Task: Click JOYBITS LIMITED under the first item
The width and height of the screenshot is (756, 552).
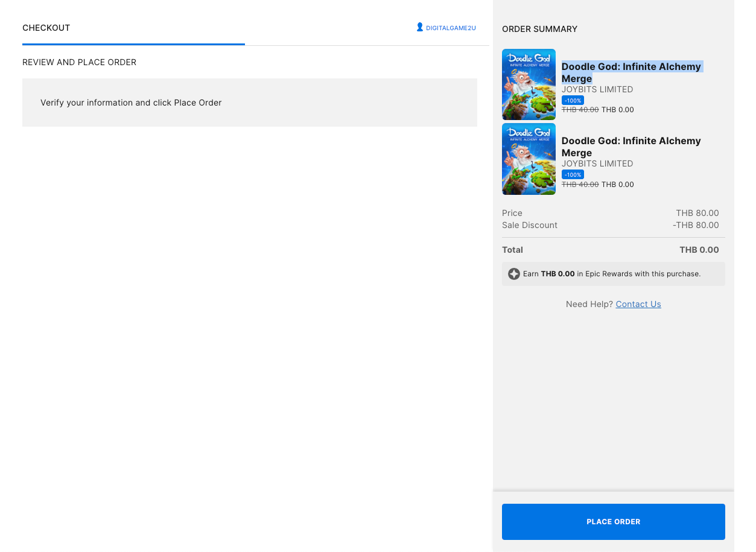Action: click(597, 89)
